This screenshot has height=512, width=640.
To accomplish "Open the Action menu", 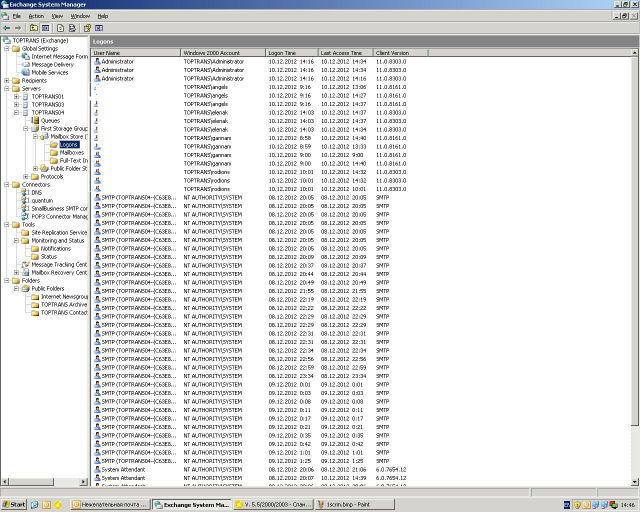I will [x=36, y=16].
